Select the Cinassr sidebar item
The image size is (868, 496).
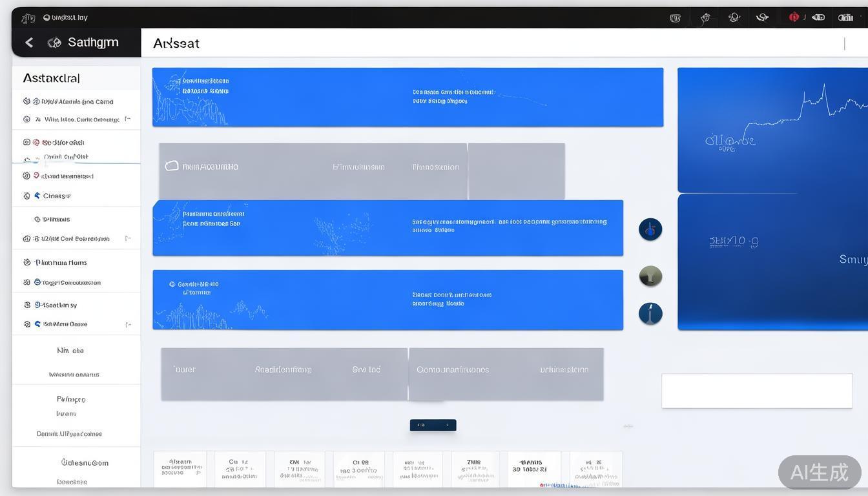(x=57, y=196)
